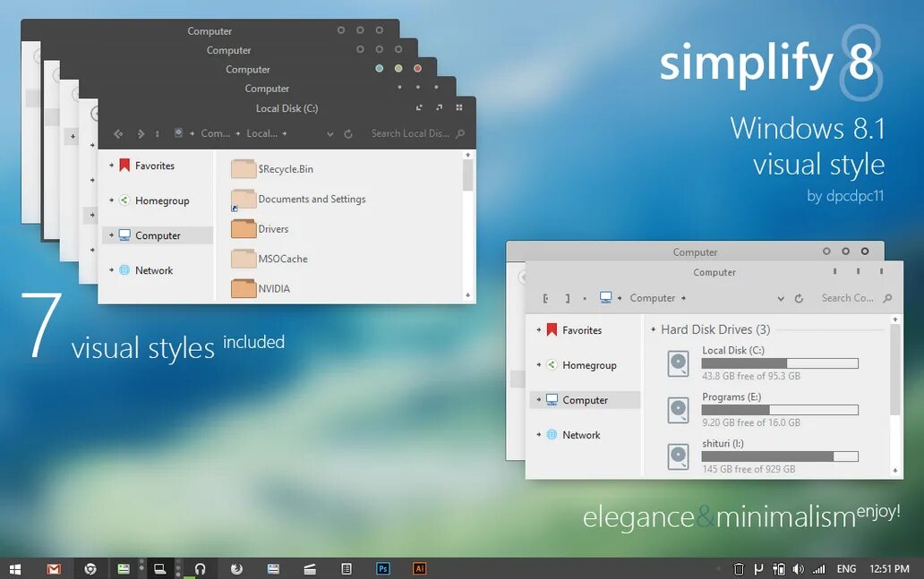Click scrollbar thumb in light Computer window
This screenshot has width=924, height=579.
point(895,370)
